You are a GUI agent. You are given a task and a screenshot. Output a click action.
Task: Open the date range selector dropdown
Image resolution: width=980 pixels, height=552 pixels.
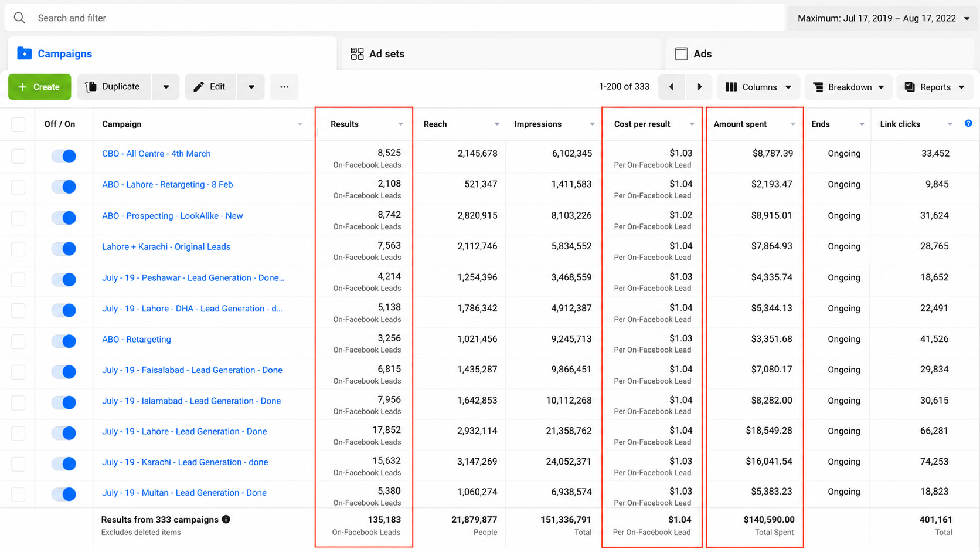pyautogui.click(x=883, y=18)
